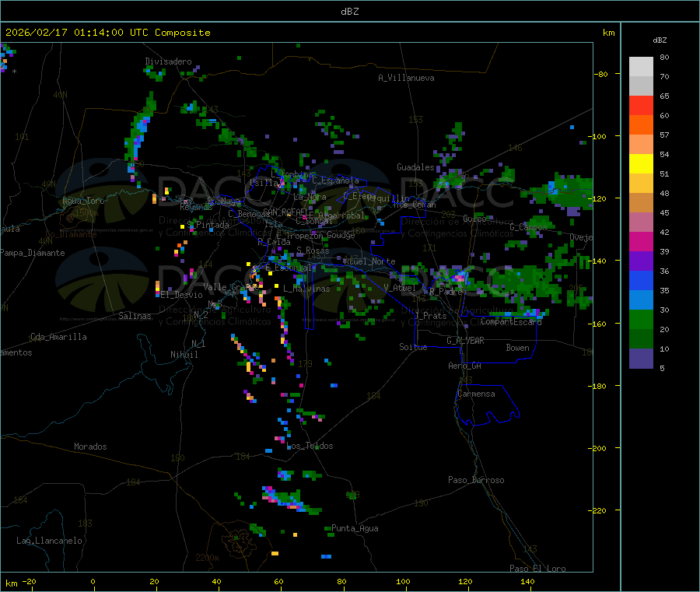Viewport: 700px width, 592px height.
Task: Click the Valle_Grande map label
Action: pyautogui.click(x=231, y=287)
